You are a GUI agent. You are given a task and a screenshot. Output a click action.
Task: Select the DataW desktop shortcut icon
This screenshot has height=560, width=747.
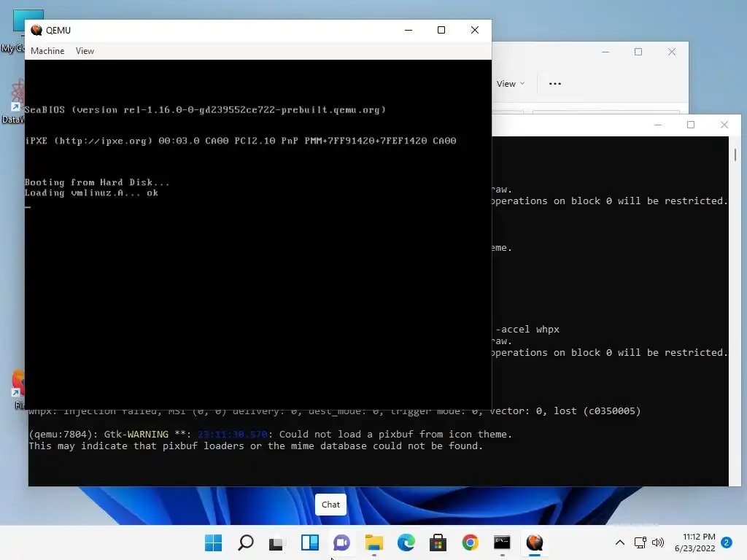(13, 102)
